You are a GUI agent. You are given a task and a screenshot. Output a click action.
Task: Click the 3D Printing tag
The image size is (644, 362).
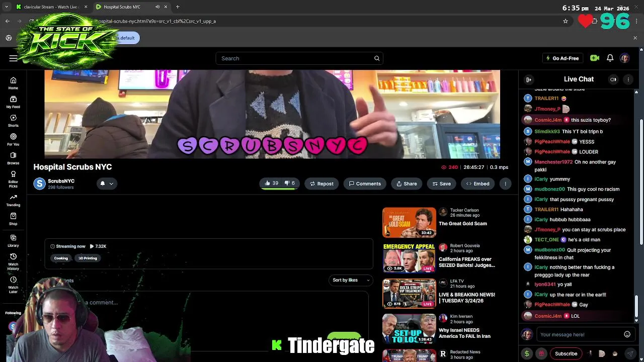coord(88,258)
